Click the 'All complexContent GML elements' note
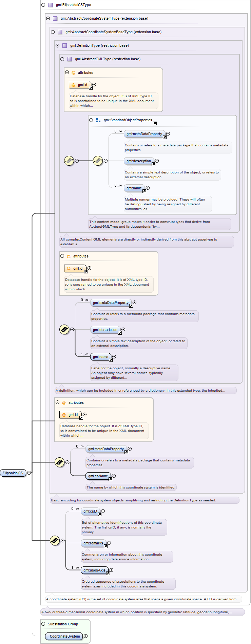This screenshot has height=644, width=251. (147, 242)
